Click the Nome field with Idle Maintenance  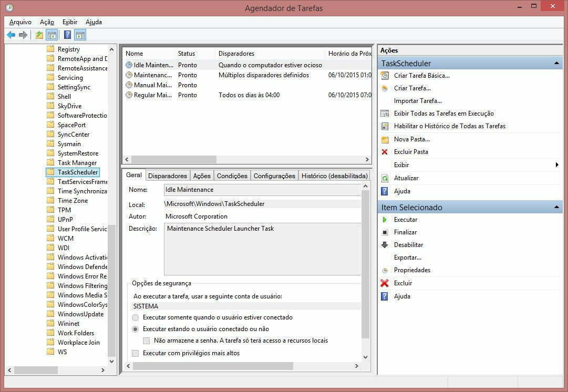pyautogui.click(x=262, y=190)
